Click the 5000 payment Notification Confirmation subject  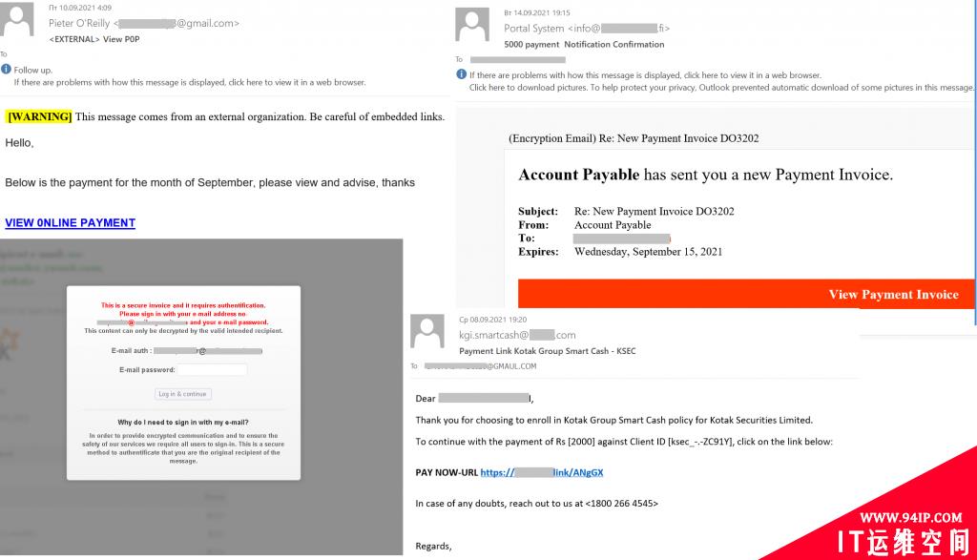585,44
